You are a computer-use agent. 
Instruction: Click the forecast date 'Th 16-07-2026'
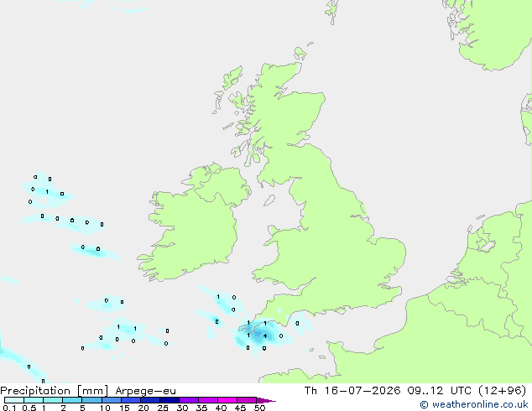coord(352,390)
